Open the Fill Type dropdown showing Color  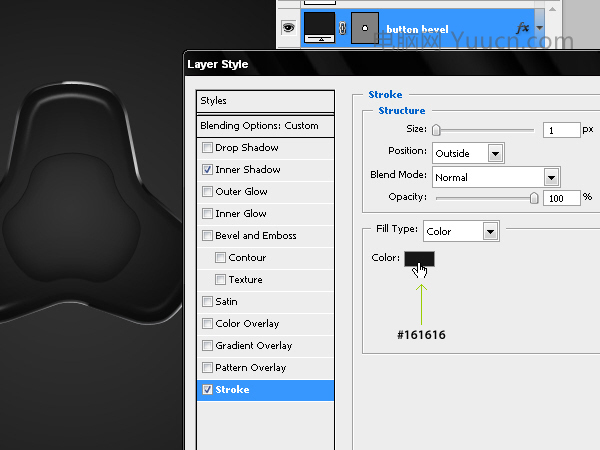coord(461,231)
